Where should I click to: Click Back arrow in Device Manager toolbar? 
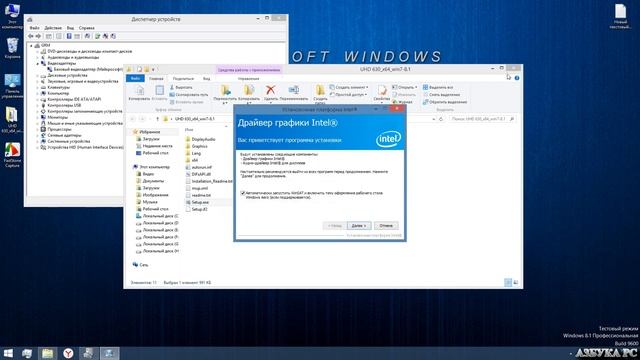tap(31, 36)
